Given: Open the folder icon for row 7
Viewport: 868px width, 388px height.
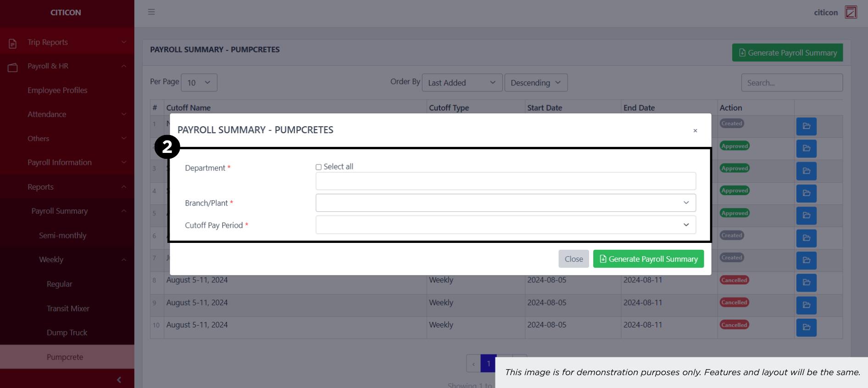Looking at the screenshot, I should point(806,260).
